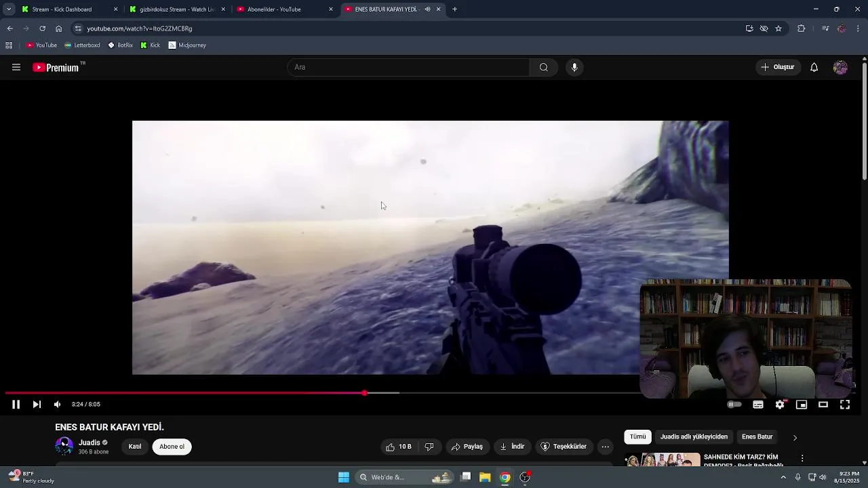Open the Windows Start button
The image size is (868, 488).
click(344, 477)
